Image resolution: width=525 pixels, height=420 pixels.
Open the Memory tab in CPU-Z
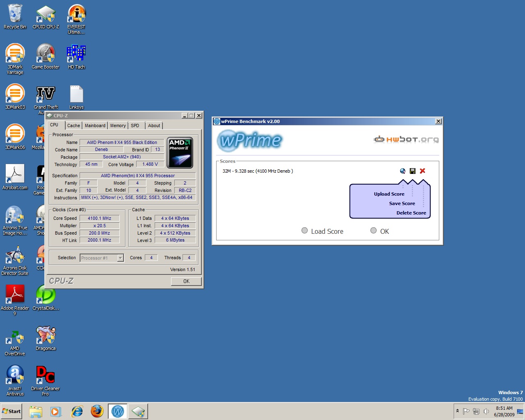pos(118,126)
